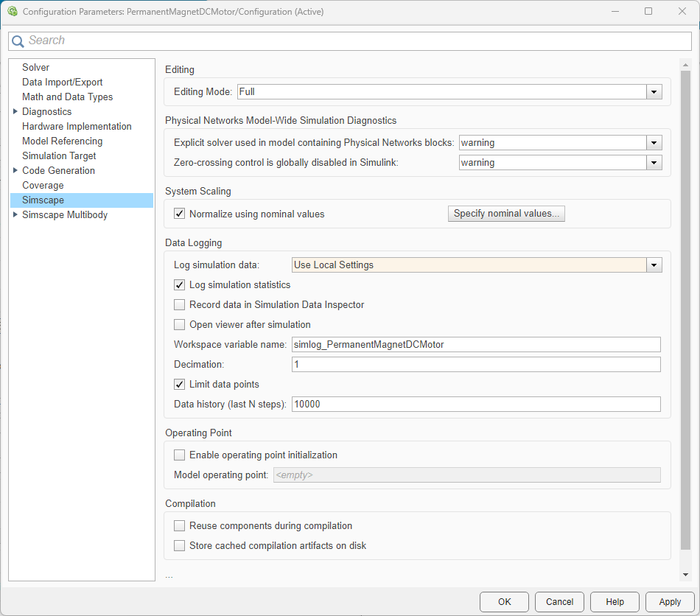Image resolution: width=700 pixels, height=616 pixels.
Task: Uncheck Limit data points
Action: [180, 385]
